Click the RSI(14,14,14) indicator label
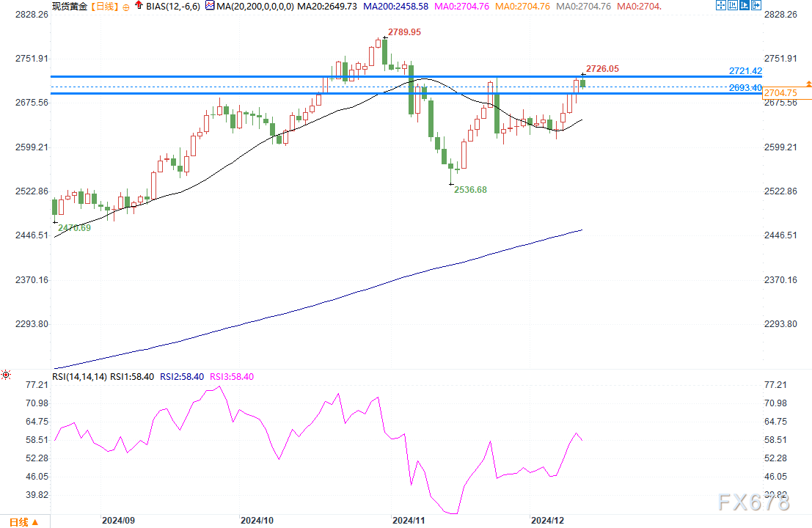The height and width of the screenshot is (528, 812). pyautogui.click(x=80, y=376)
